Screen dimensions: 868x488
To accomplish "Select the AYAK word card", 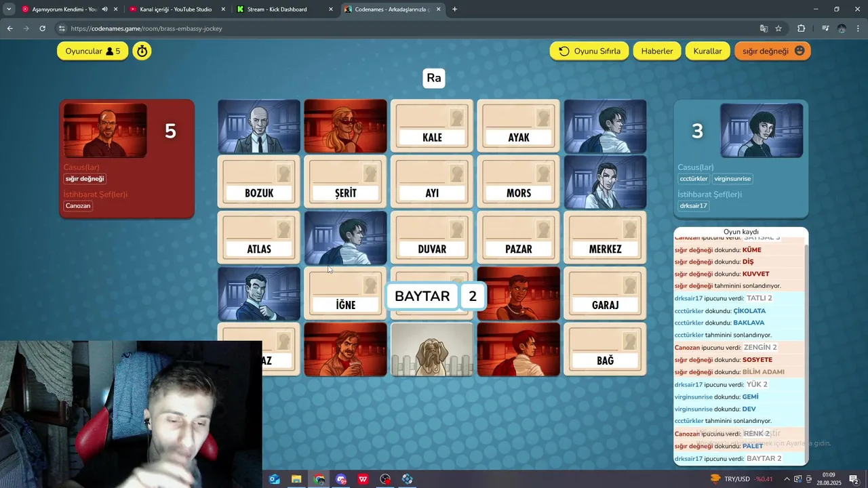I will pos(519,126).
